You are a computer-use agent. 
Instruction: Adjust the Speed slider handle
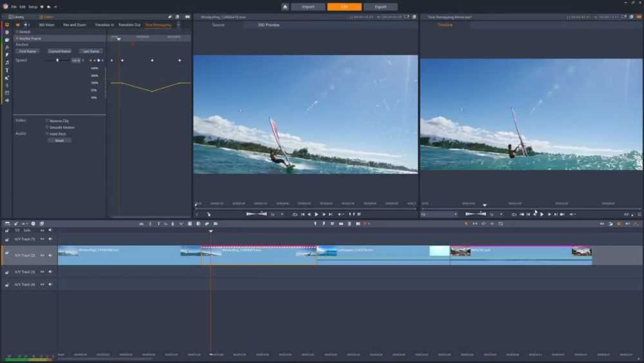58,60
